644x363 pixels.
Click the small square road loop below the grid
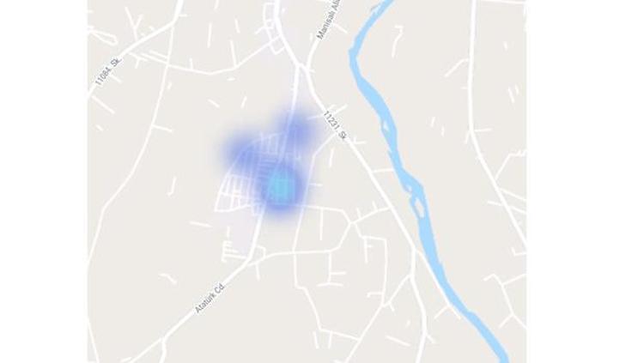[228, 251]
